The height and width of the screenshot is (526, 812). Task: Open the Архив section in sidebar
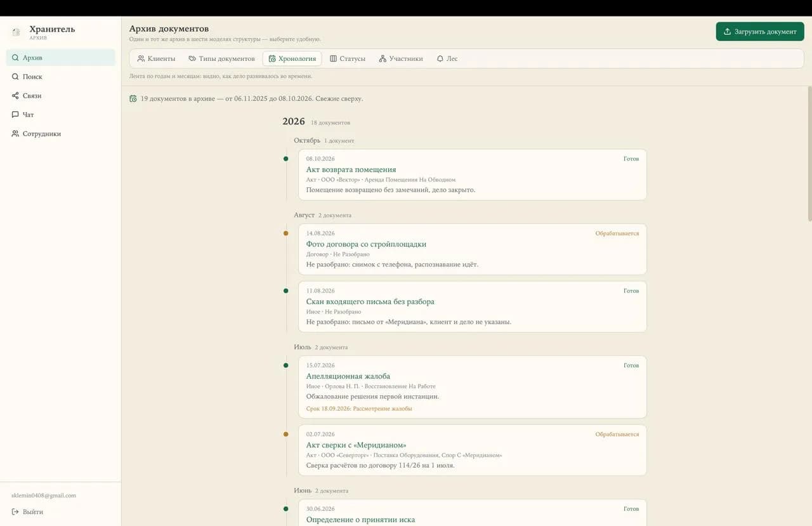61,58
